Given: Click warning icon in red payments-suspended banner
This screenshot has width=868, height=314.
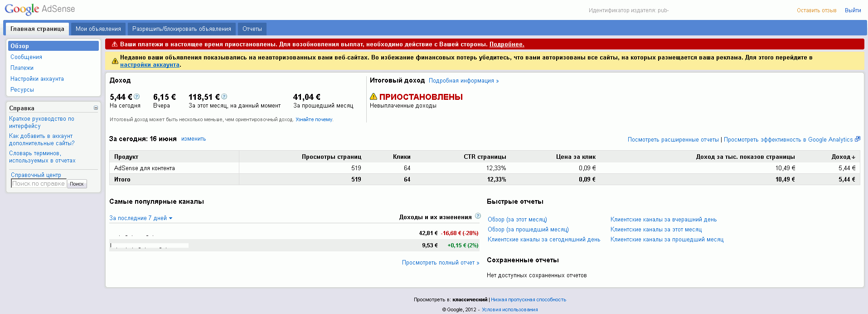Looking at the screenshot, I should (x=115, y=44).
